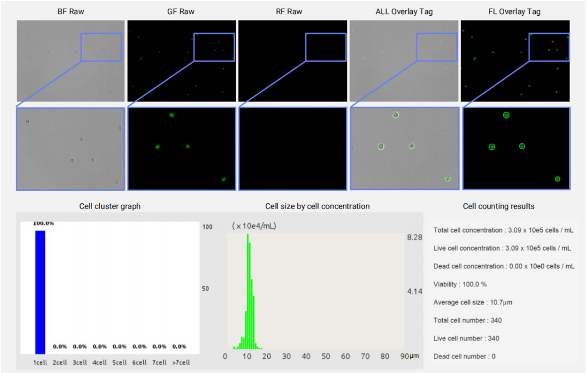The width and height of the screenshot is (588, 373).
Task: Click the Cell counting results title
Action: [499, 206]
